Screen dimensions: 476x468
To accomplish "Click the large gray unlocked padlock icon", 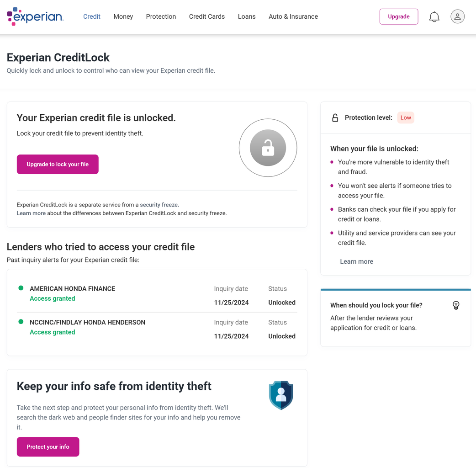I will click(x=268, y=148).
